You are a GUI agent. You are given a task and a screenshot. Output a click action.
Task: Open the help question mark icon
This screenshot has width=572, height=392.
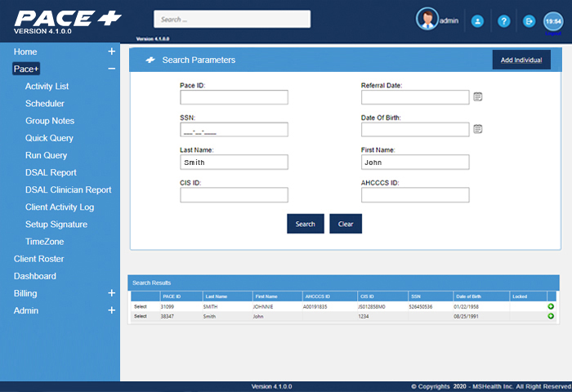(504, 21)
